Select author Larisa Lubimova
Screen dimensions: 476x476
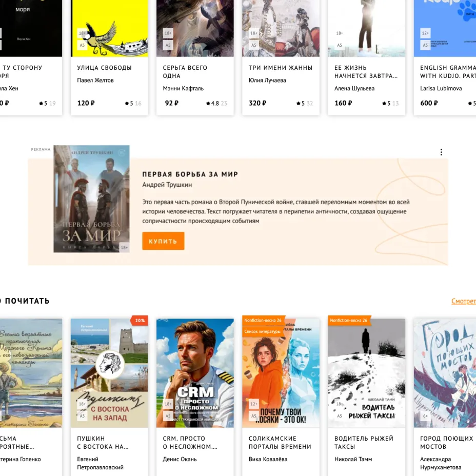(x=441, y=88)
